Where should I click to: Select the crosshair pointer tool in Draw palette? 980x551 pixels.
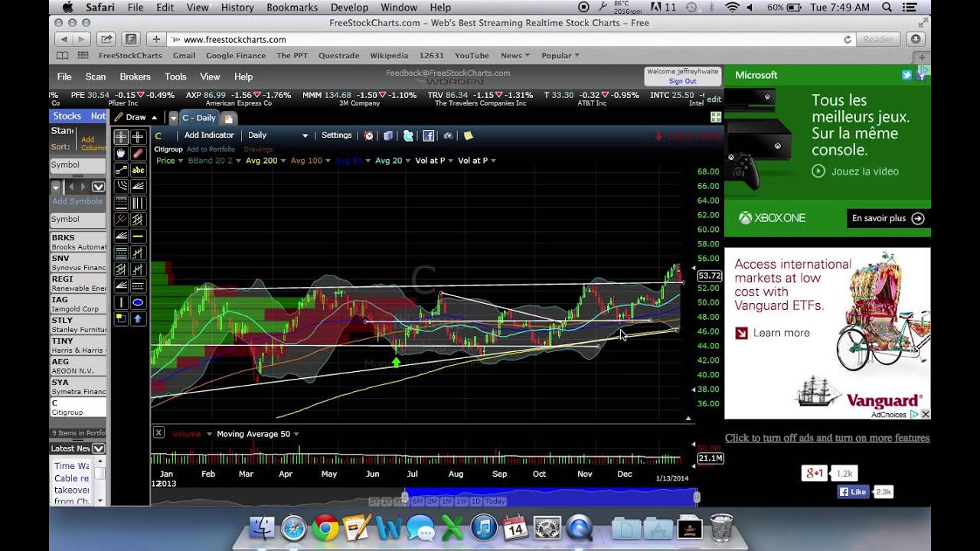122,137
